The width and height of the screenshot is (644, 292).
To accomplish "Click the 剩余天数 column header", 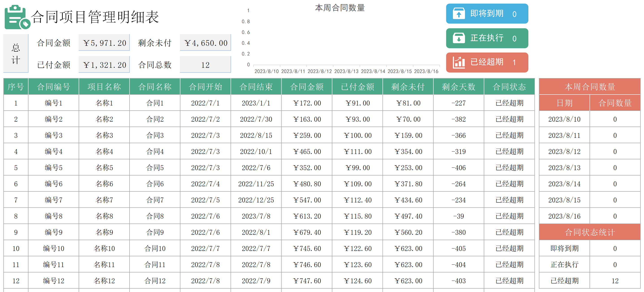I will click(x=458, y=87).
